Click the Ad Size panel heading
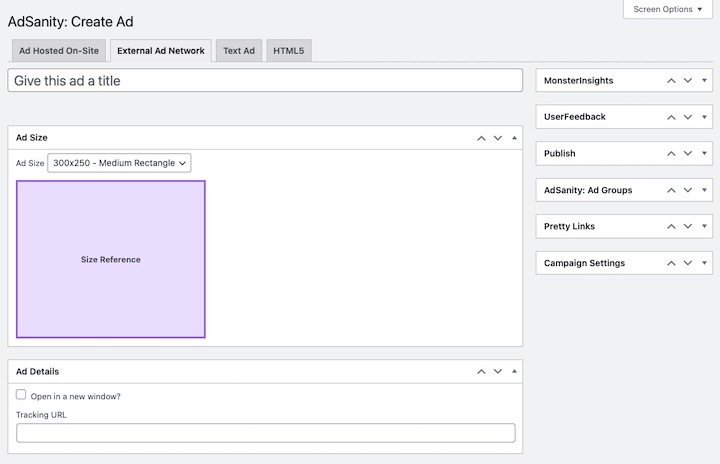Viewport: 720px width, 464px height. (x=32, y=138)
